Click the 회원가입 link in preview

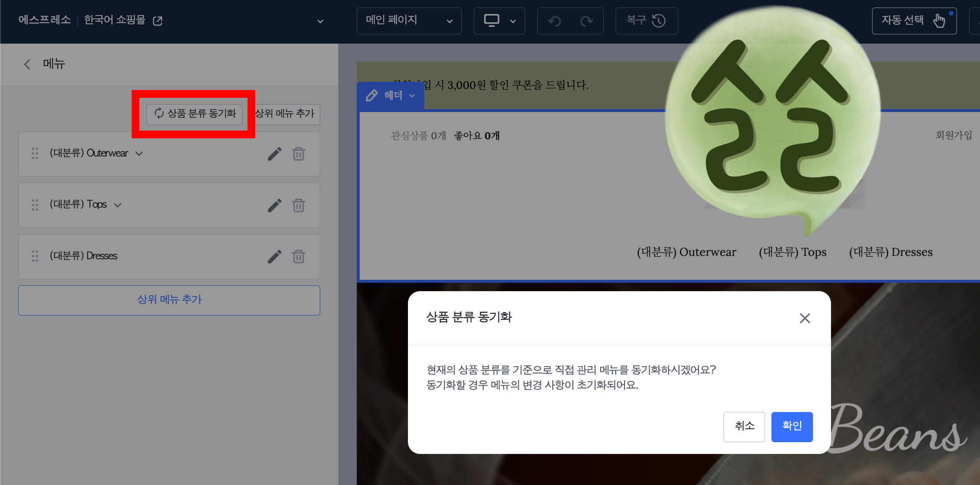[954, 135]
